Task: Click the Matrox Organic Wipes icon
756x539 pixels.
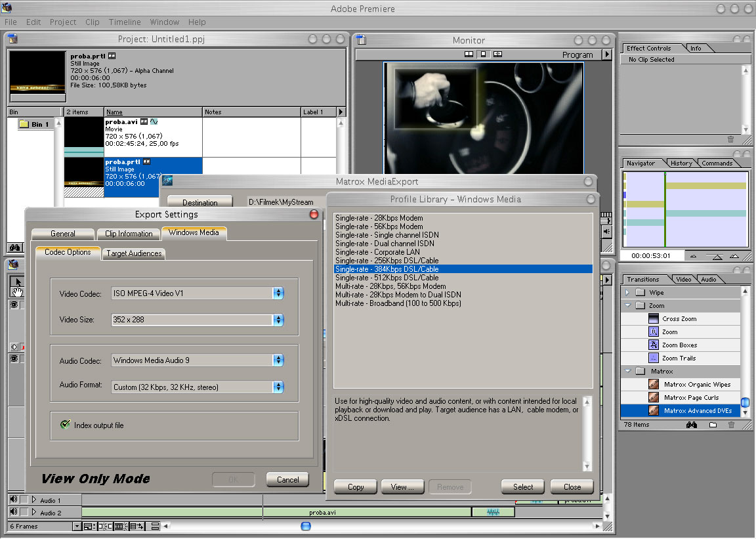Action: tap(654, 384)
